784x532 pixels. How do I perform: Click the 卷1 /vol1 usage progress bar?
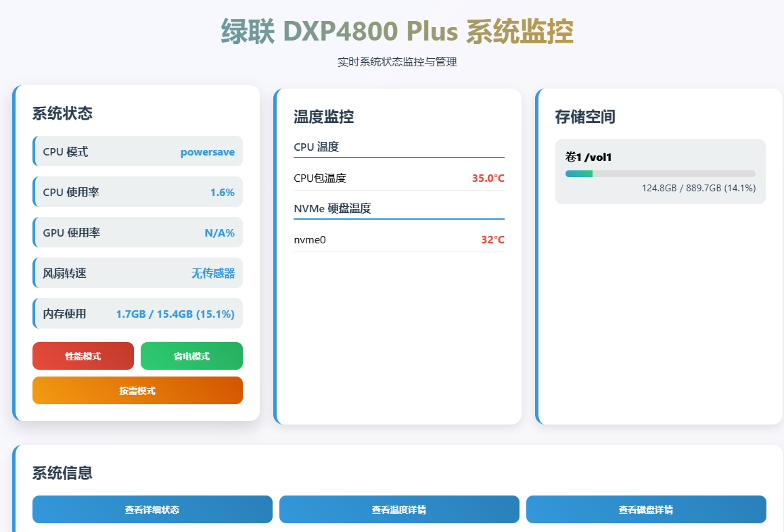tap(660, 174)
